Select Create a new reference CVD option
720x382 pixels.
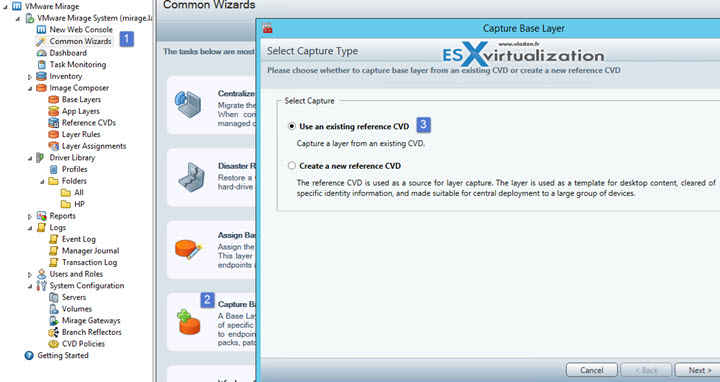point(292,166)
